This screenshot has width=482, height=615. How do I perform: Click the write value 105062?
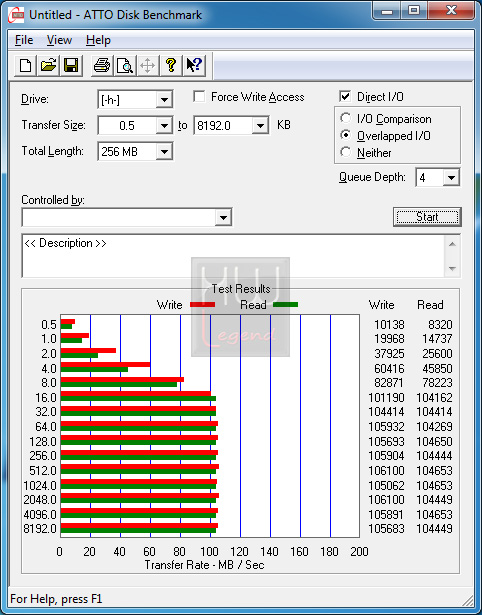(x=386, y=486)
